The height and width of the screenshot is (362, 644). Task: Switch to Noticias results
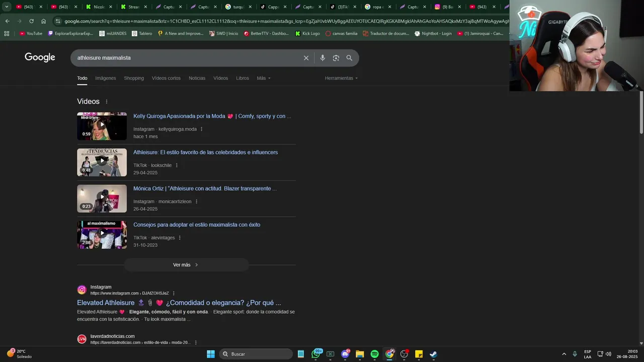click(197, 78)
